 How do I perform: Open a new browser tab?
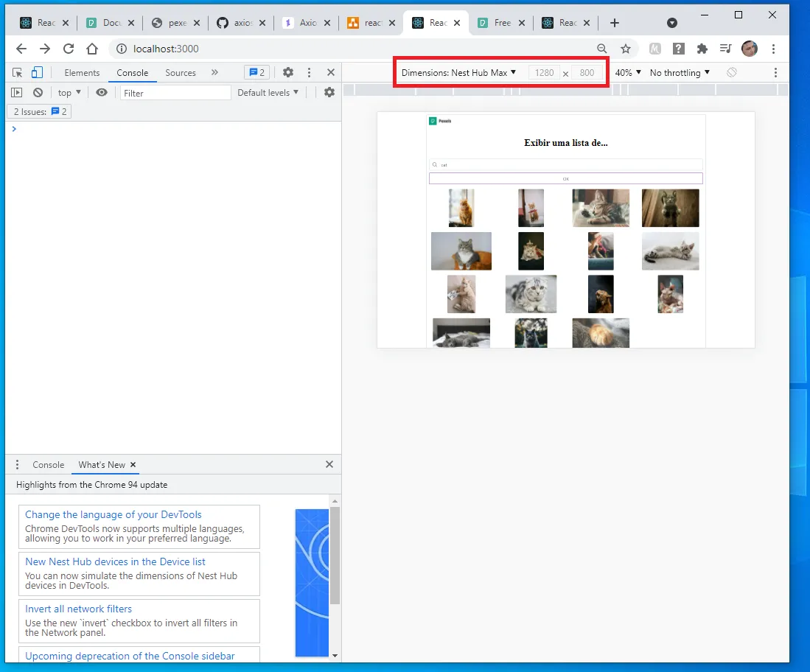[614, 23]
